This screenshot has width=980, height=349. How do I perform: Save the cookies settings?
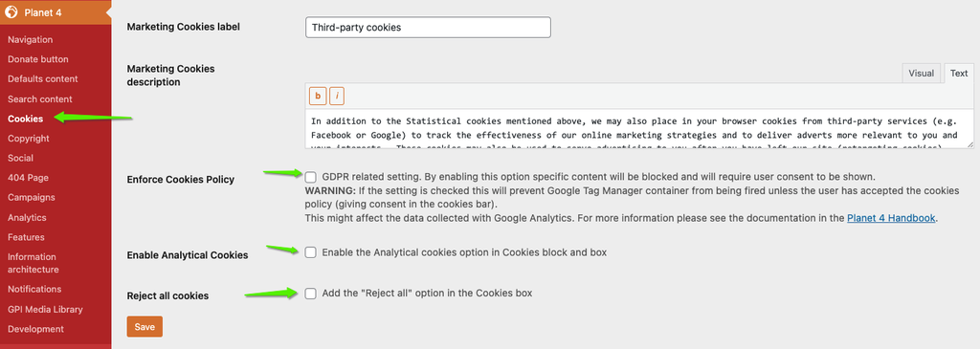click(145, 326)
